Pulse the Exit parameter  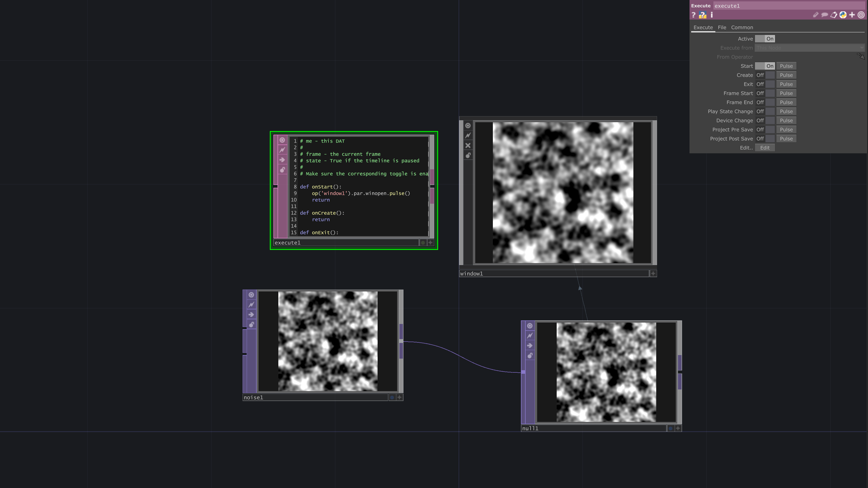pyautogui.click(x=786, y=84)
